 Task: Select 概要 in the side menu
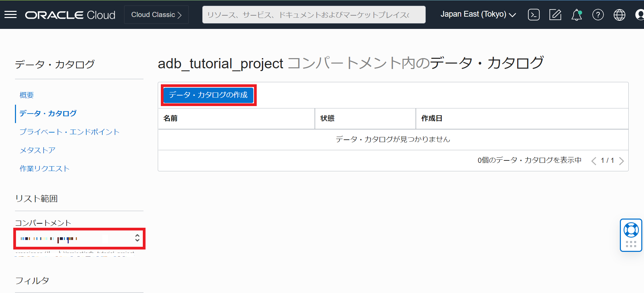(x=27, y=95)
